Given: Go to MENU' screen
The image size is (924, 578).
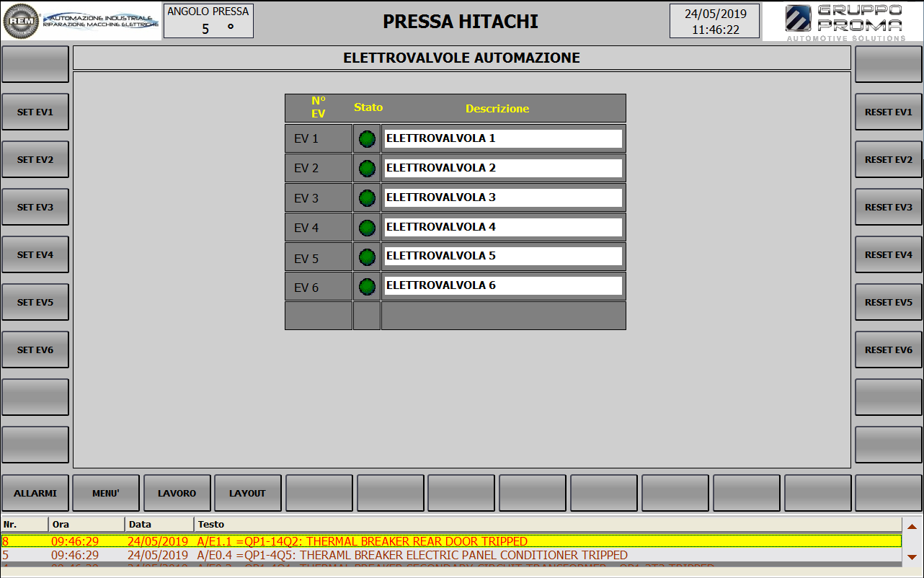Looking at the screenshot, I should tap(106, 493).
